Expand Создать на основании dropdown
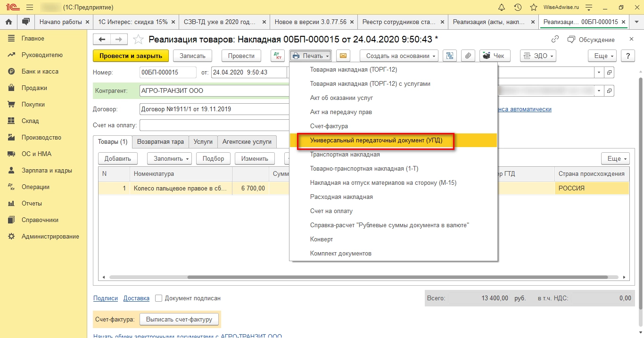 (x=399, y=56)
